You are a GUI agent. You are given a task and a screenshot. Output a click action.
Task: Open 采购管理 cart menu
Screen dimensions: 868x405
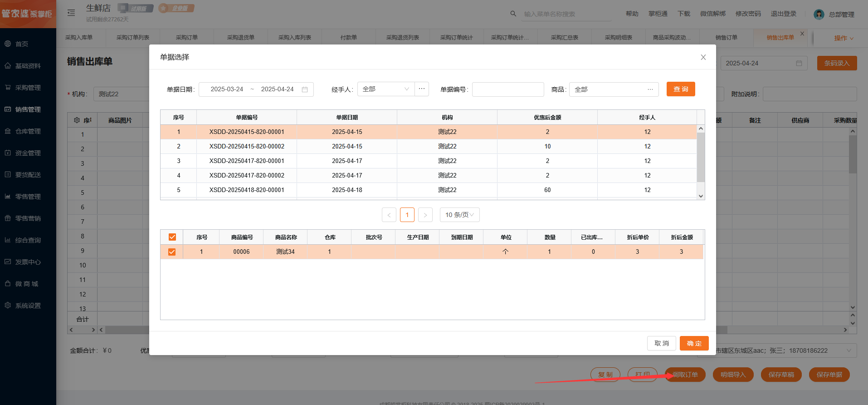click(x=28, y=88)
